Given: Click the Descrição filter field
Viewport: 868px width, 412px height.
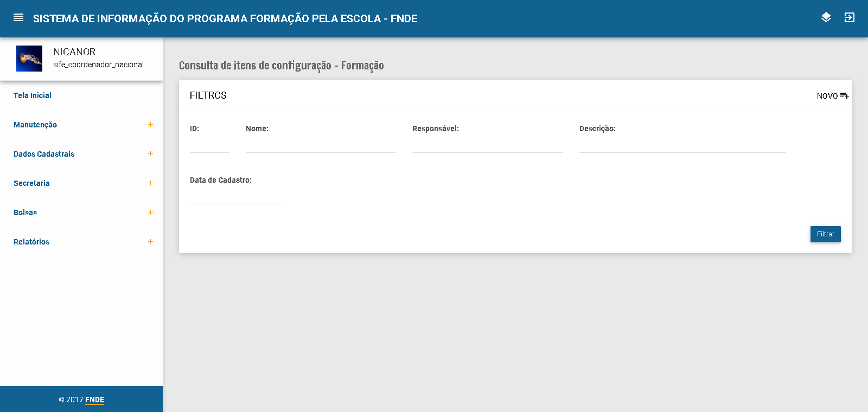Looking at the screenshot, I should click(x=682, y=145).
